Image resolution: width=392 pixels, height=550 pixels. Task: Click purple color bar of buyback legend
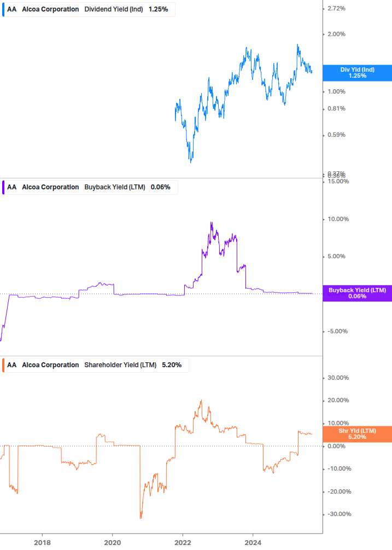(x=3, y=187)
